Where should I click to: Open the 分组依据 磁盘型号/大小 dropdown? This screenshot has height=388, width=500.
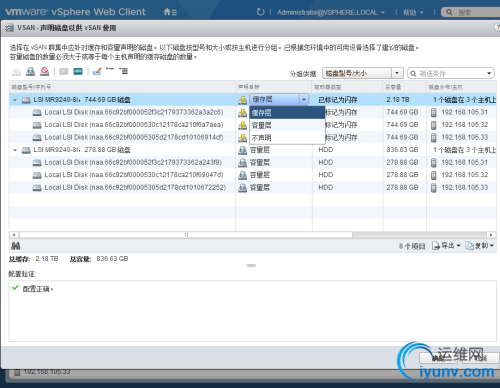click(363, 73)
